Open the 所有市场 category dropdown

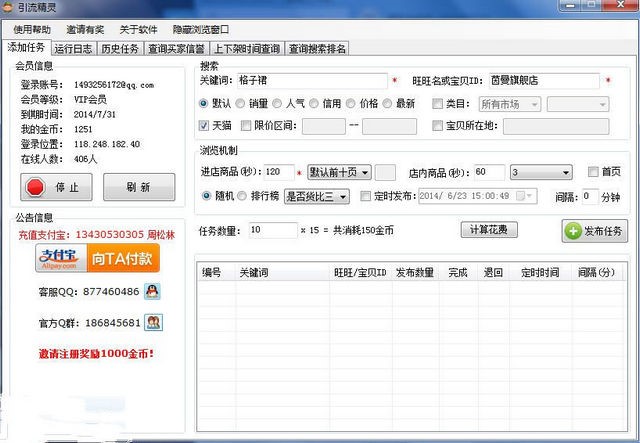pos(510,104)
